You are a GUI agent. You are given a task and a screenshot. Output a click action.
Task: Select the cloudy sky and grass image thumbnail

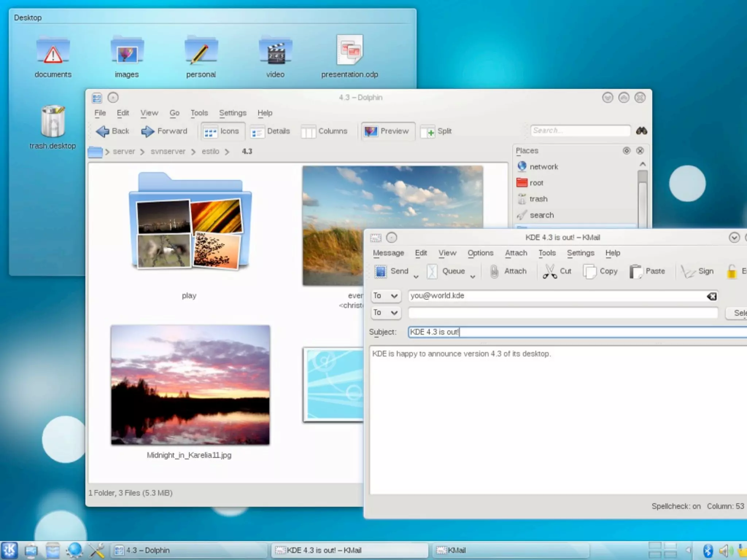click(392, 197)
